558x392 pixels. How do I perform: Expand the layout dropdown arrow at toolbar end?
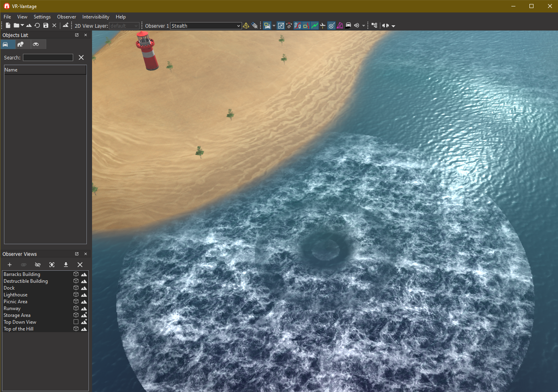pyautogui.click(x=393, y=26)
